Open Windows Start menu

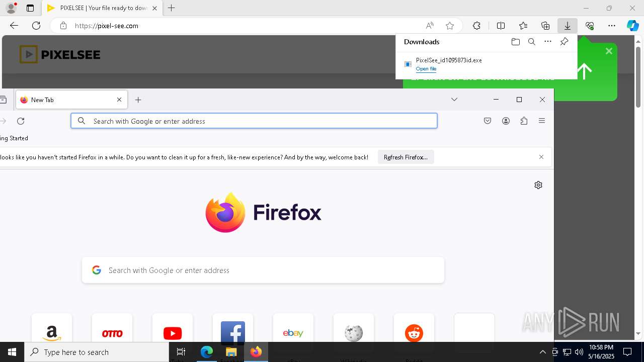click(x=12, y=352)
